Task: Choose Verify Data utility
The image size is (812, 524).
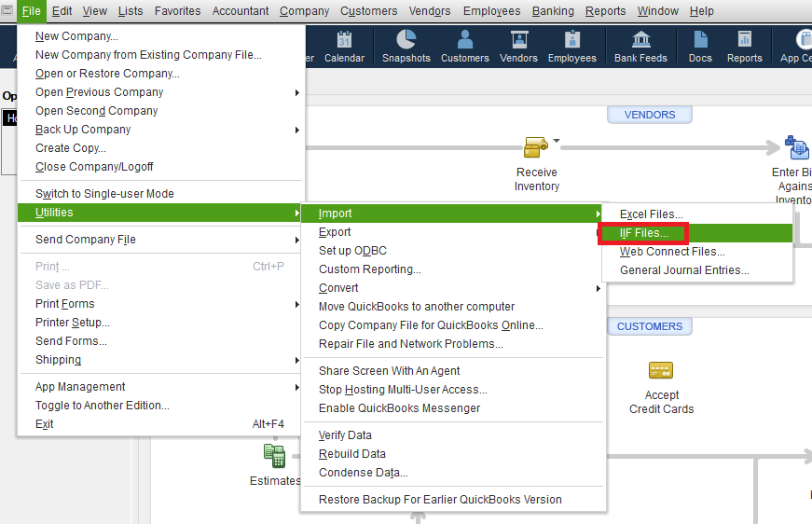Action: (452, 434)
